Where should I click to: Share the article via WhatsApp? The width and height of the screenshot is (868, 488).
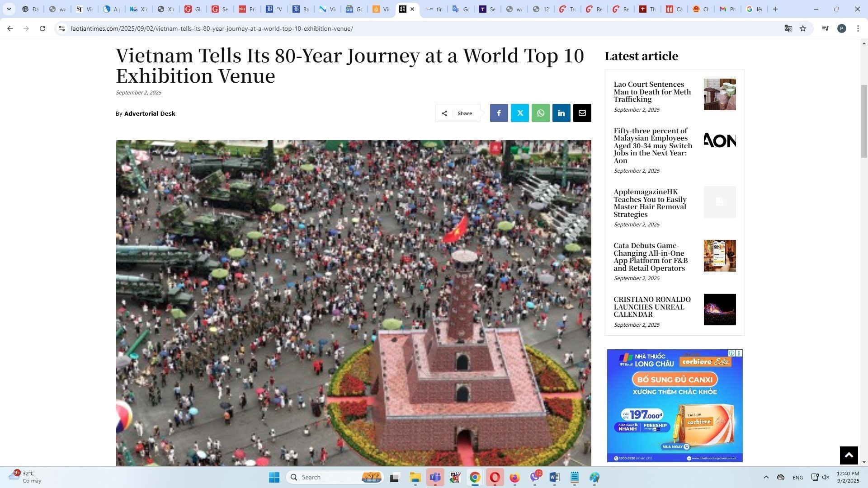[x=540, y=113]
